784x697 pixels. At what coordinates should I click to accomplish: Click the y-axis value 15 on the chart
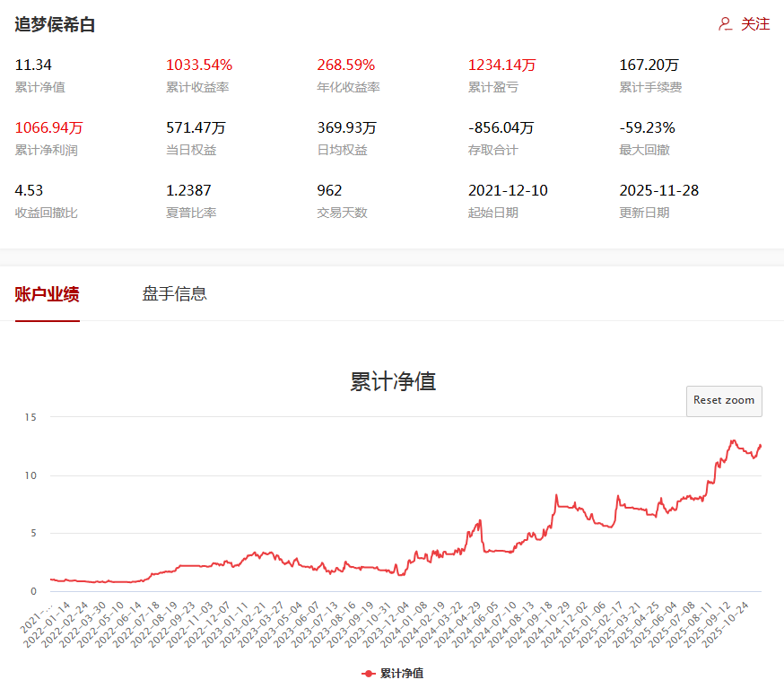point(30,417)
